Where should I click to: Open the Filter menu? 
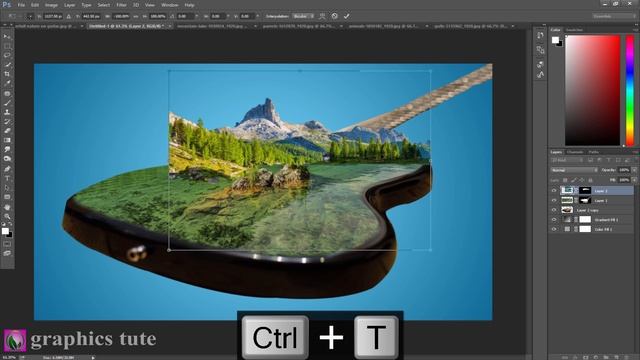(x=121, y=5)
